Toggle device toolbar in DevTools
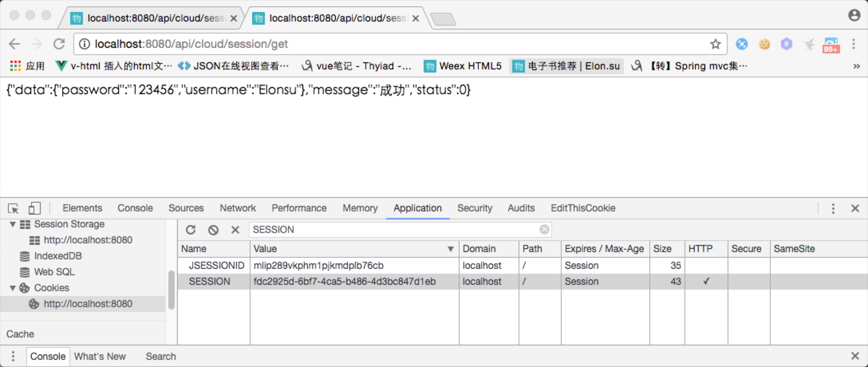The width and height of the screenshot is (868, 367). click(34, 208)
